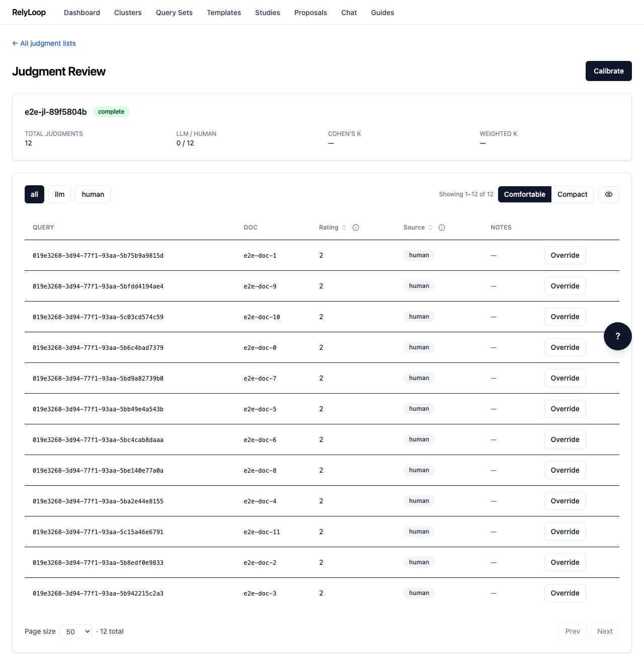Go to the Templates nav item
This screenshot has height=665, width=644.
coord(224,13)
